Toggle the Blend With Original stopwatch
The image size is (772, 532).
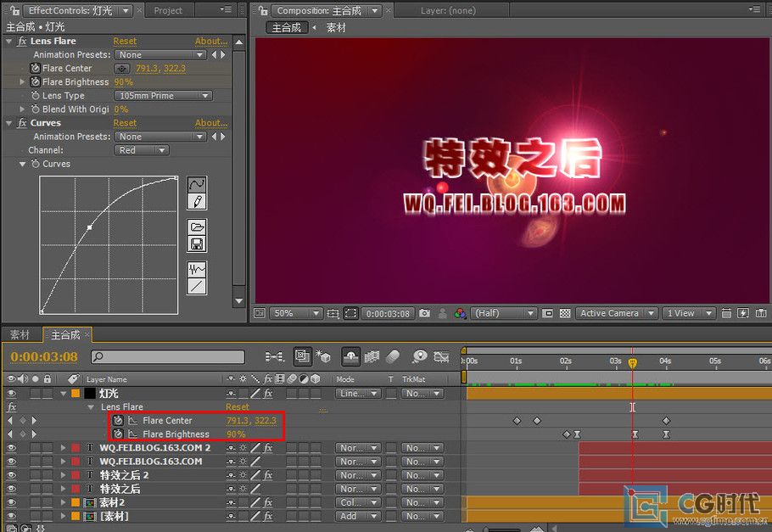(35, 109)
